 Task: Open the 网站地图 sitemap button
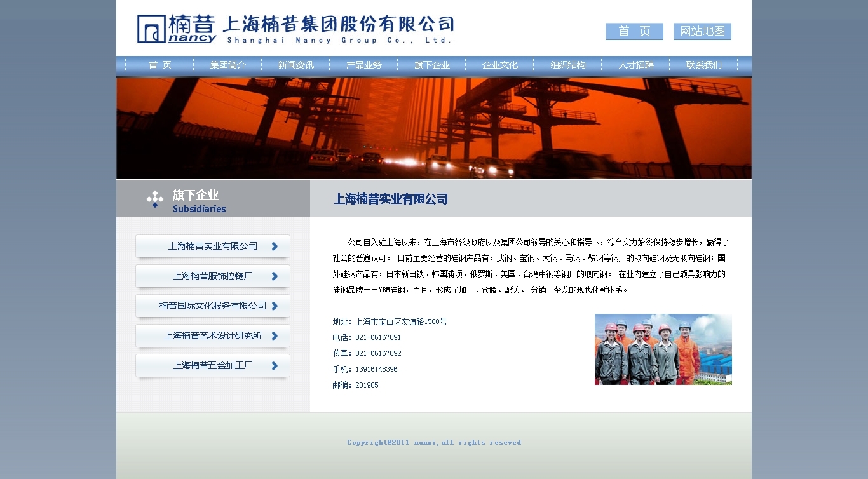click(x=702, y=32)
